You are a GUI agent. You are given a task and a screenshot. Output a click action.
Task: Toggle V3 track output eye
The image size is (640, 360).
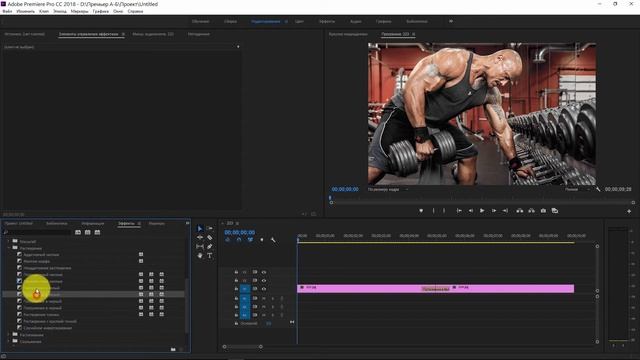coord(264,272)
